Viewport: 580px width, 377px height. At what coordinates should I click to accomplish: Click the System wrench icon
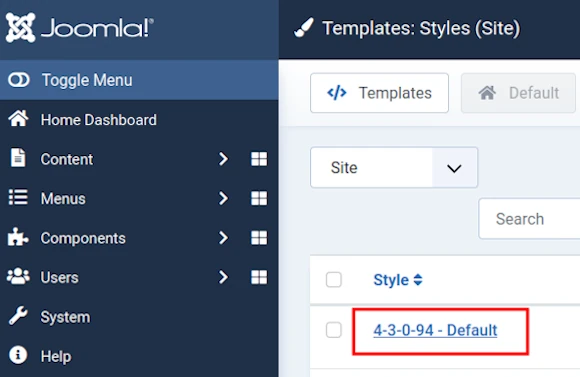[x=18, y=316]
